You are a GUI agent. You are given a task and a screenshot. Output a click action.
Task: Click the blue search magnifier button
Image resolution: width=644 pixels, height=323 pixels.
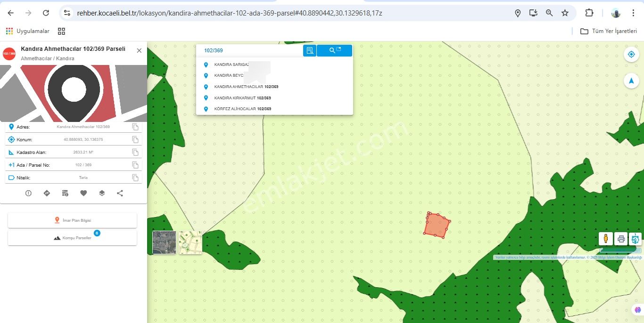coord(334,50)
